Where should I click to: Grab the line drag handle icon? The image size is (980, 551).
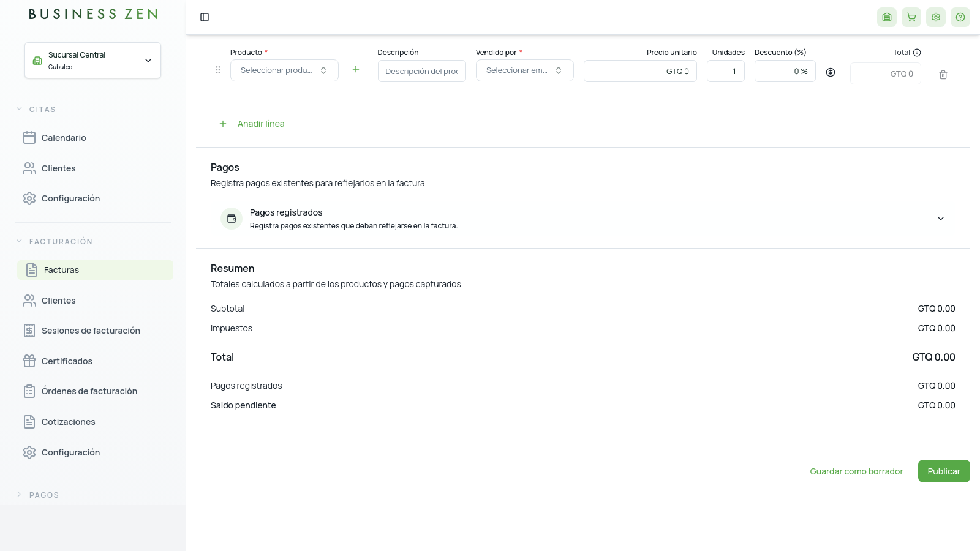[x=218, y=70]
